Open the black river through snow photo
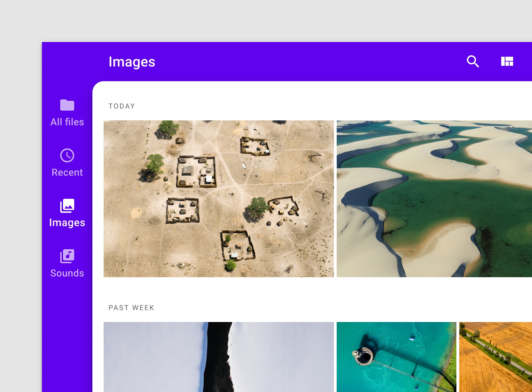This screenshot has height=392, width=532. [219, 357]
